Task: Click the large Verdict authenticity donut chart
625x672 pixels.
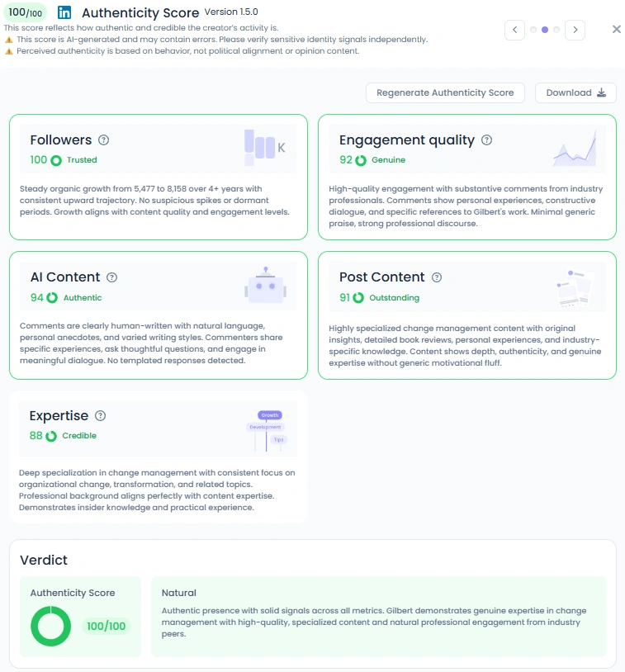Action: [x=50, y=626]
